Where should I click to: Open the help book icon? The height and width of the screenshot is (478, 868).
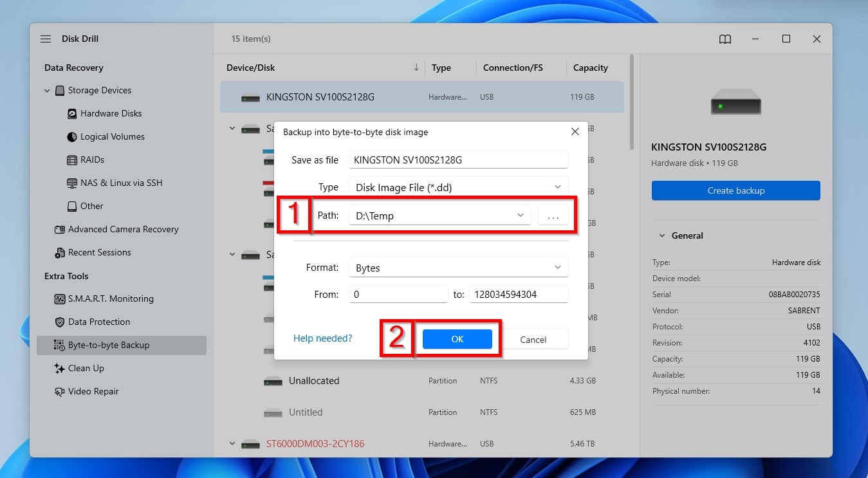[x=725, y=39]
